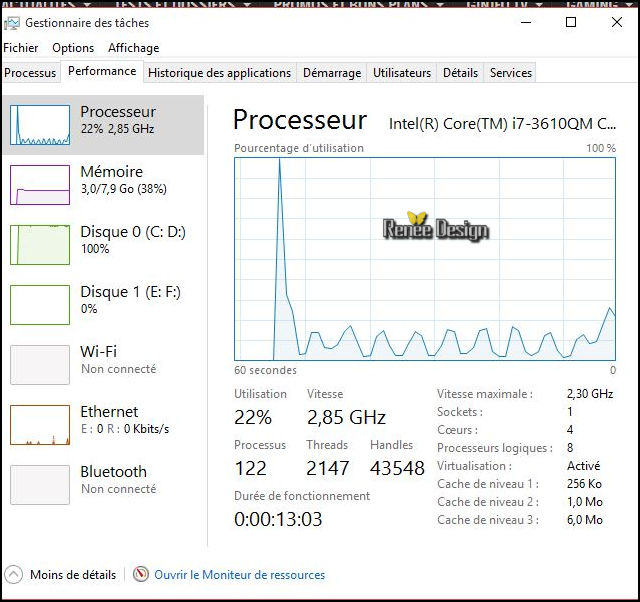
Task: Open the Affichage menu
Action: pyautogui.click(x=133, y=48)
